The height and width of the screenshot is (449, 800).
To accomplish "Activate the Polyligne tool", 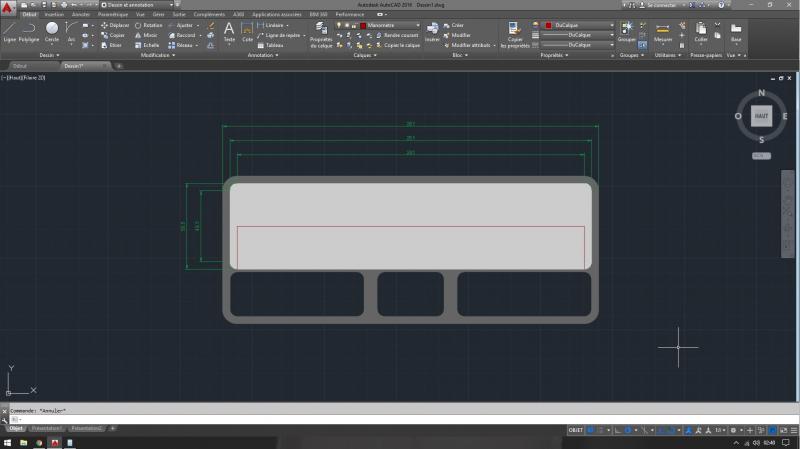I will click(x=29, y=31).
